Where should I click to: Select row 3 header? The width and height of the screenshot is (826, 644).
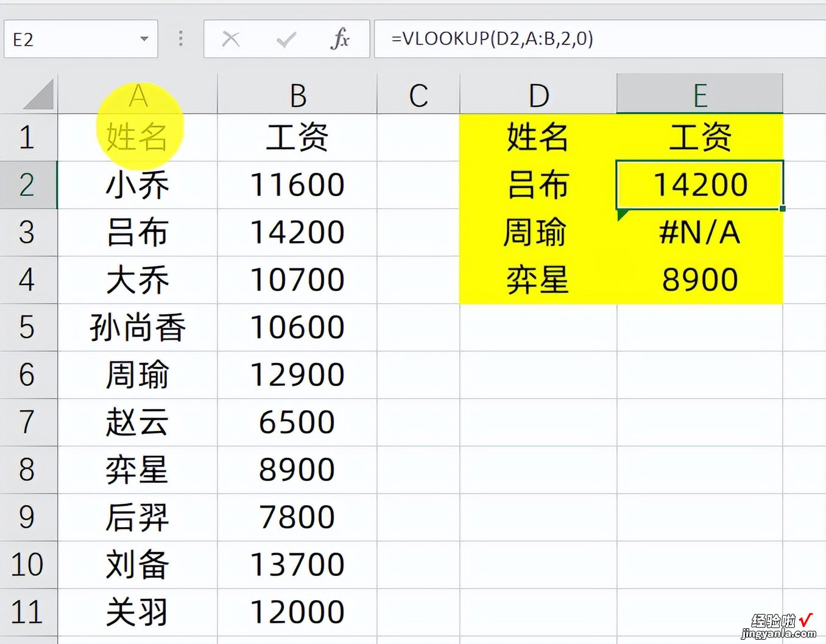(x=28, y=233)
